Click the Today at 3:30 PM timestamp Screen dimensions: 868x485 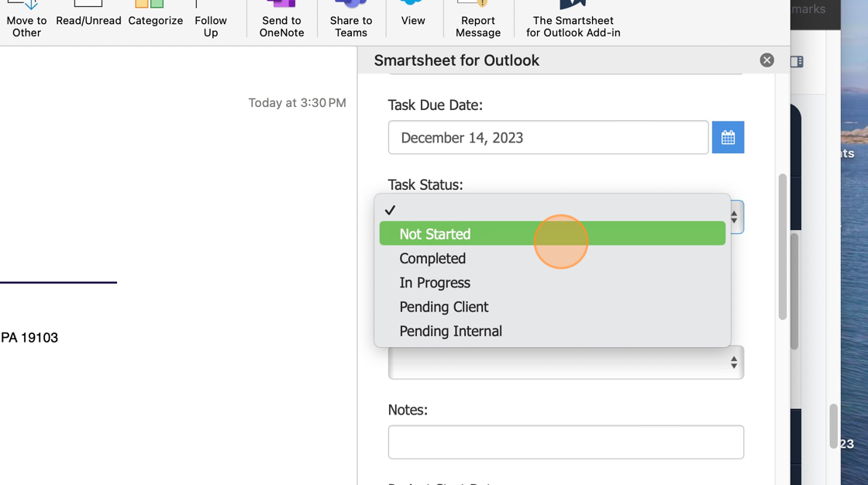(x=298, y=103)
